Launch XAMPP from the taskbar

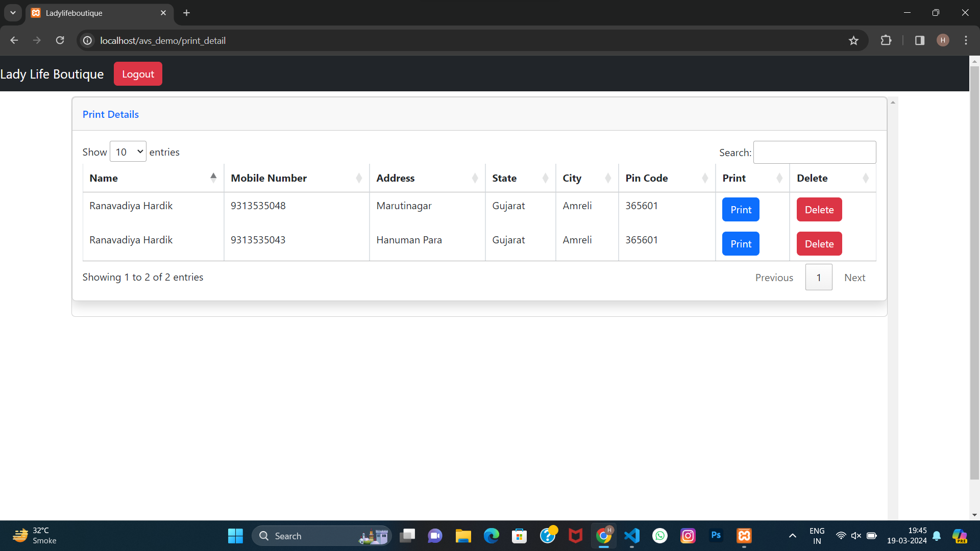coord(744,536)
